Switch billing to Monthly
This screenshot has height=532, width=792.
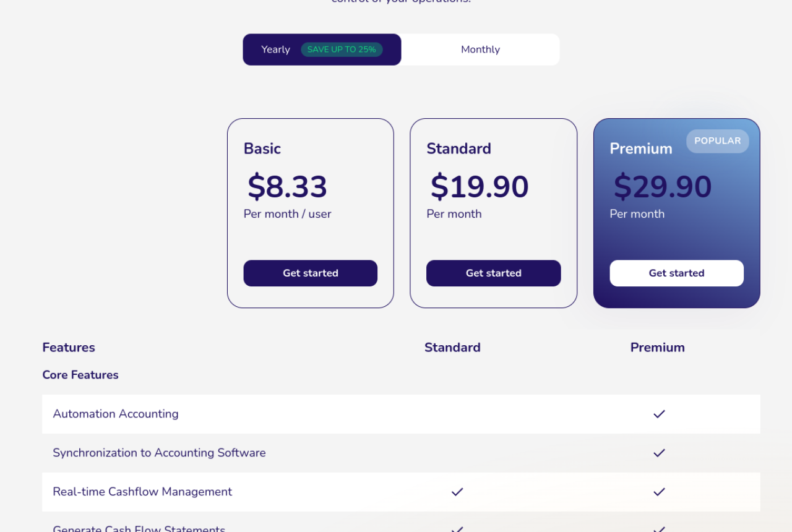click(480, 49)
